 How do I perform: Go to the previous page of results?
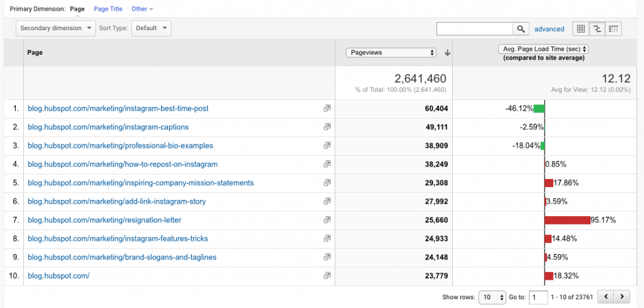coord(606,297)
